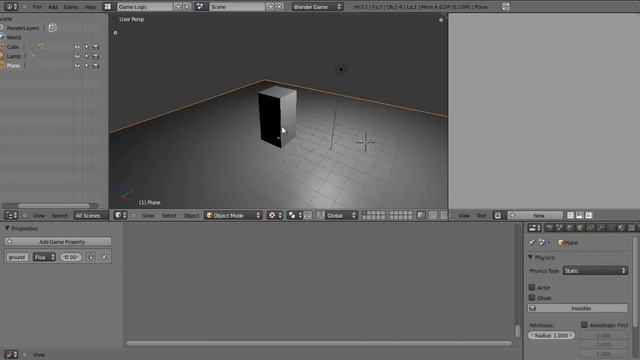Open the Material properties tab icon
Viewport: 640px width, 360px height.
pos(621,228)
